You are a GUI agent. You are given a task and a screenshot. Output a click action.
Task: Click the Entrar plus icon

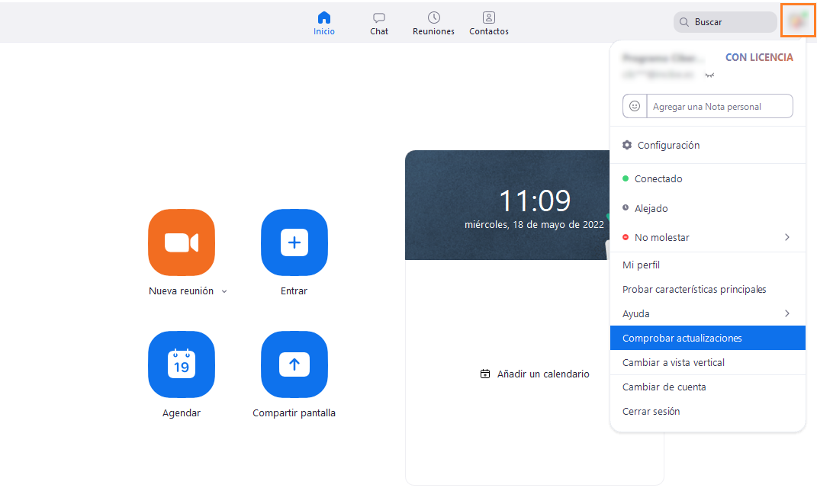click(x=294, y=242)
